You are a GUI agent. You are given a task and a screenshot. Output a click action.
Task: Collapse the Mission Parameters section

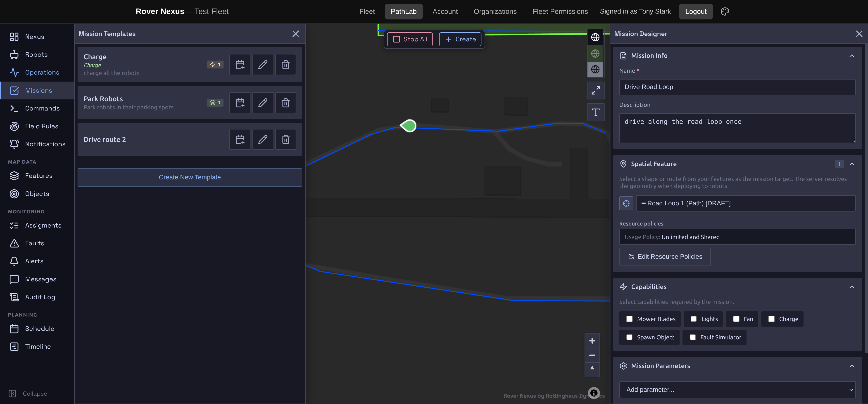tap(851, 366)
